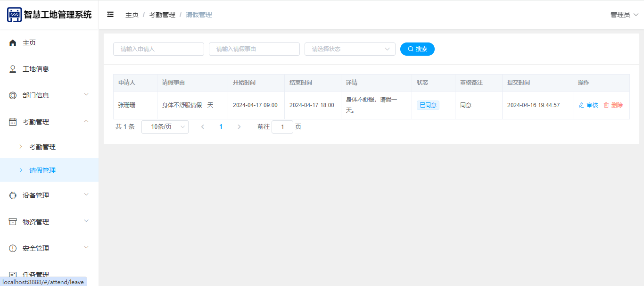Open the 考勤管理 submenu item
The image size is (644, 286).
[42, 147]
